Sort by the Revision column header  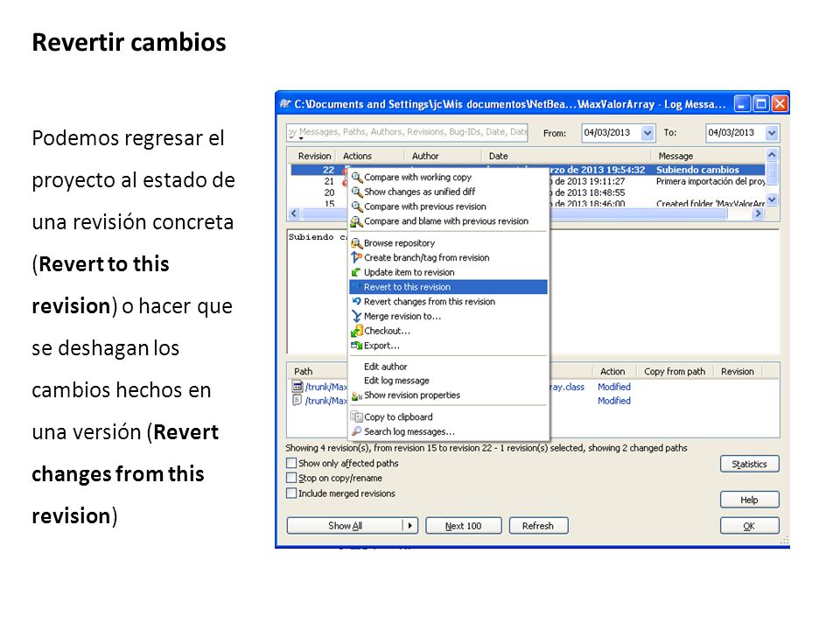[314, 156]
